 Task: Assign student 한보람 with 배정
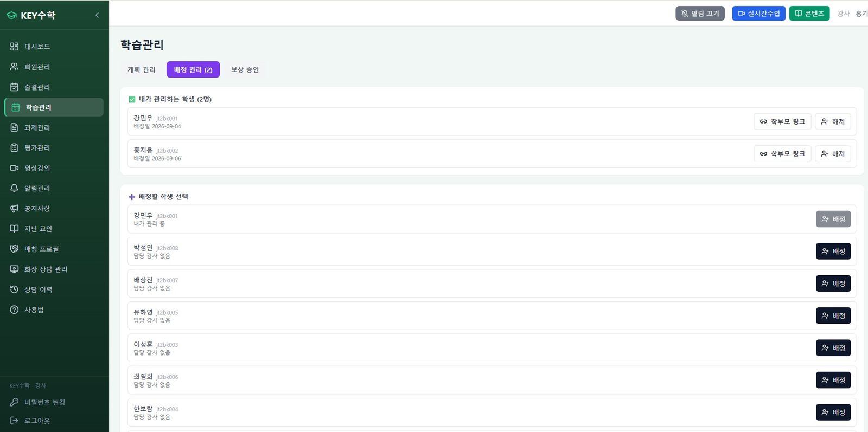pos(833,412)
